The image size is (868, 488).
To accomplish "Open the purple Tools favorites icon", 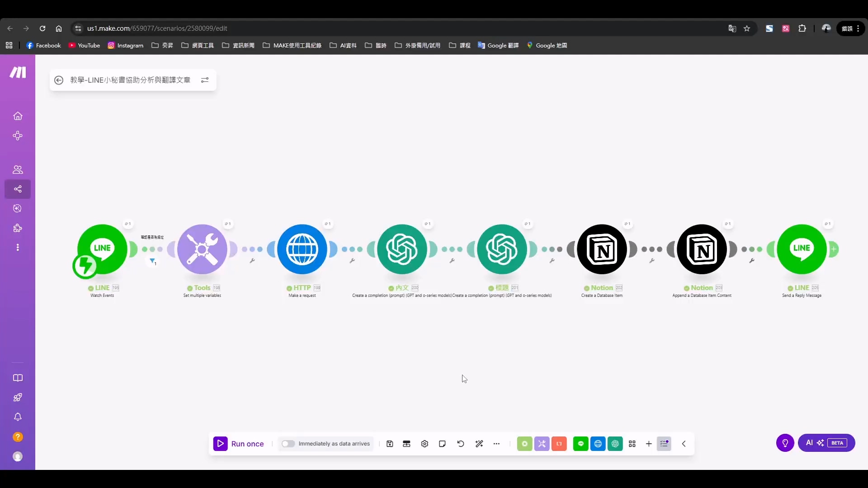I will [542, 444].
